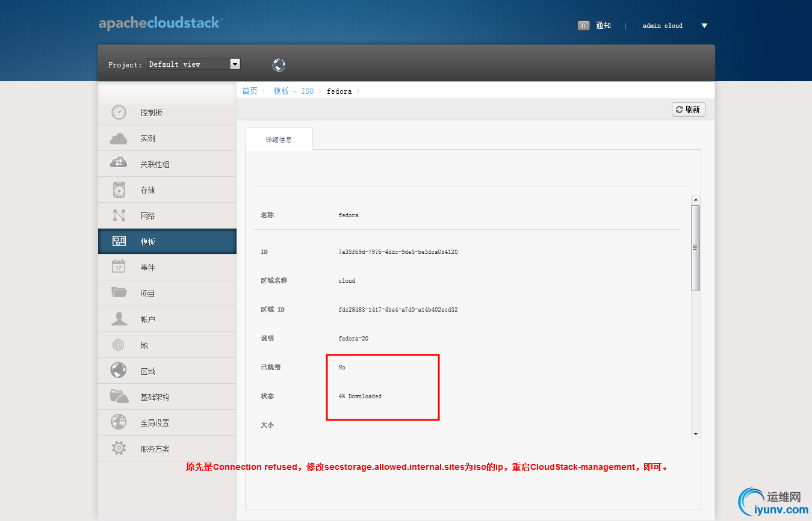Click the 已就绪 value No

tap(342, 368)
